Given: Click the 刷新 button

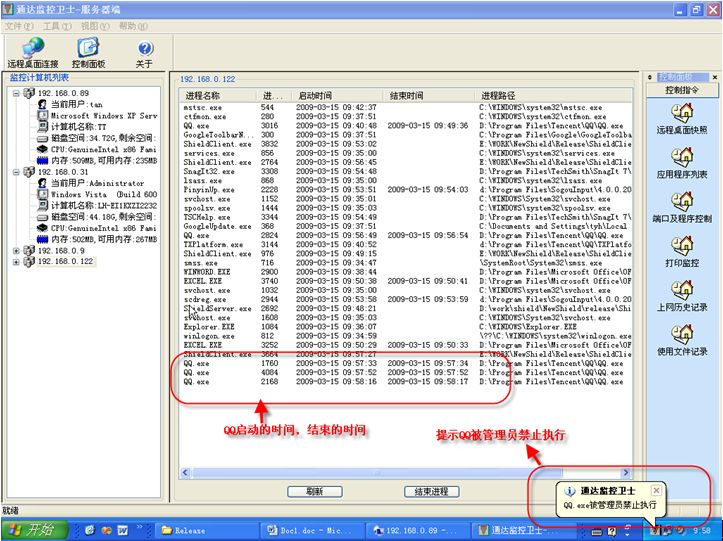Looking at the screenshot, I should (314, 492).
